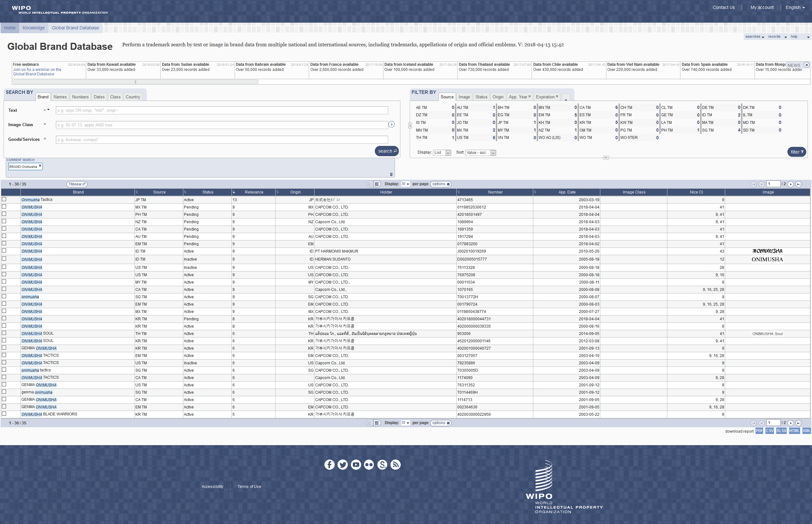Open Image Class helper arrow icon

point(391,125)
